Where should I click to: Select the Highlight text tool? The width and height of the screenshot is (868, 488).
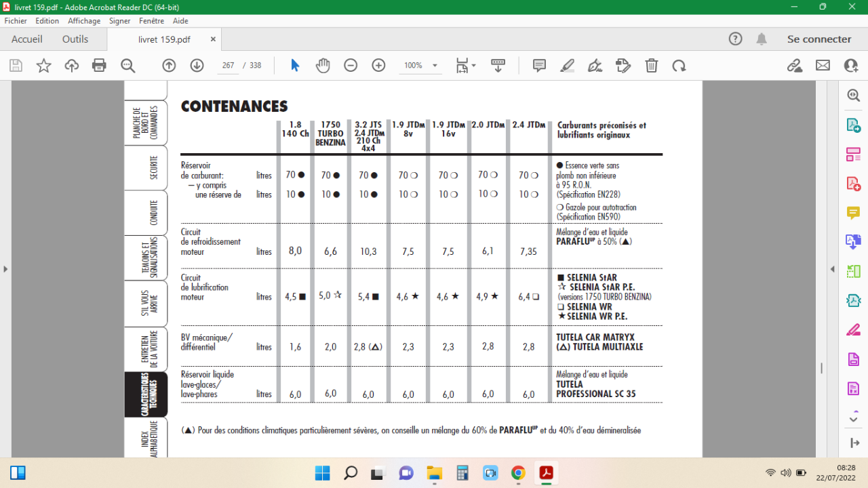[x=567, y=66]
